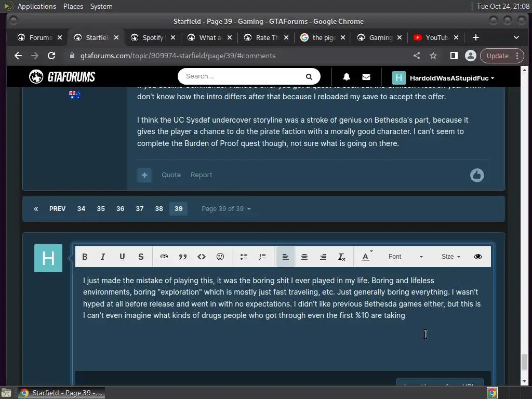The height and width of the screenshot is (399, 532).
Task: Insert a link using chain icon
Action: point(164,257)
